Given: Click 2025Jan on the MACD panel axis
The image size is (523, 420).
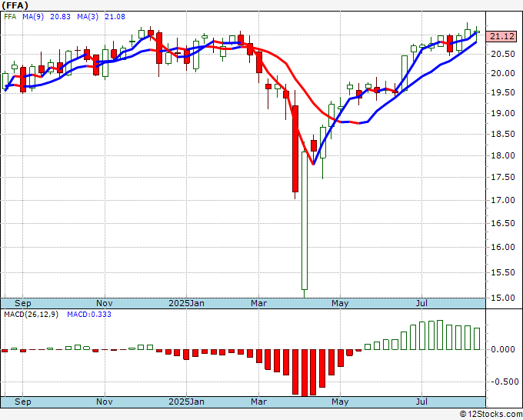Looking at the screenshot, I should pyautogui.click(x=186, y=402).
